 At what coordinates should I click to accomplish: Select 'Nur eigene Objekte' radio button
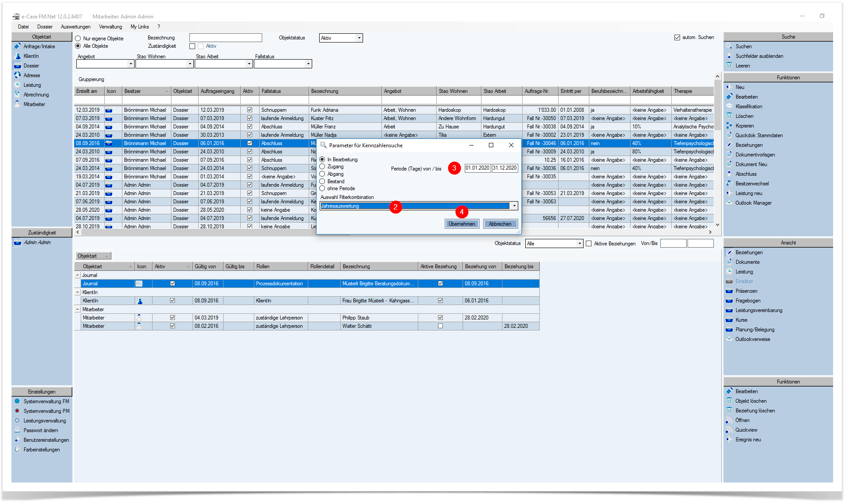pyautogui.click(x=78, y=39)
